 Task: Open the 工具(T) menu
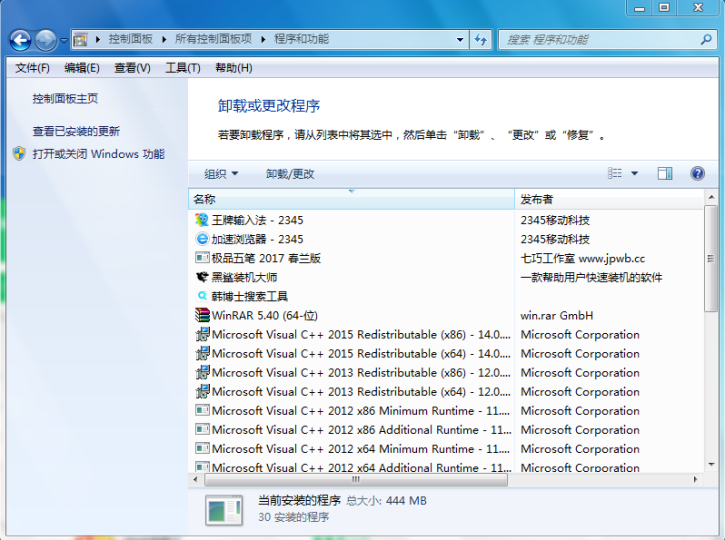pyautogui.click(x=182, y=68)
